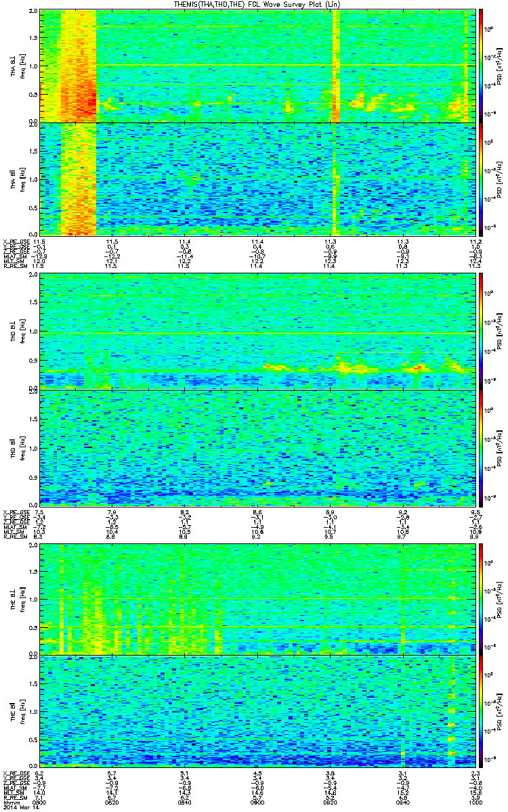Click R_RE_SM row label under THA panels

pyautogui.click(x=16, y=267)
